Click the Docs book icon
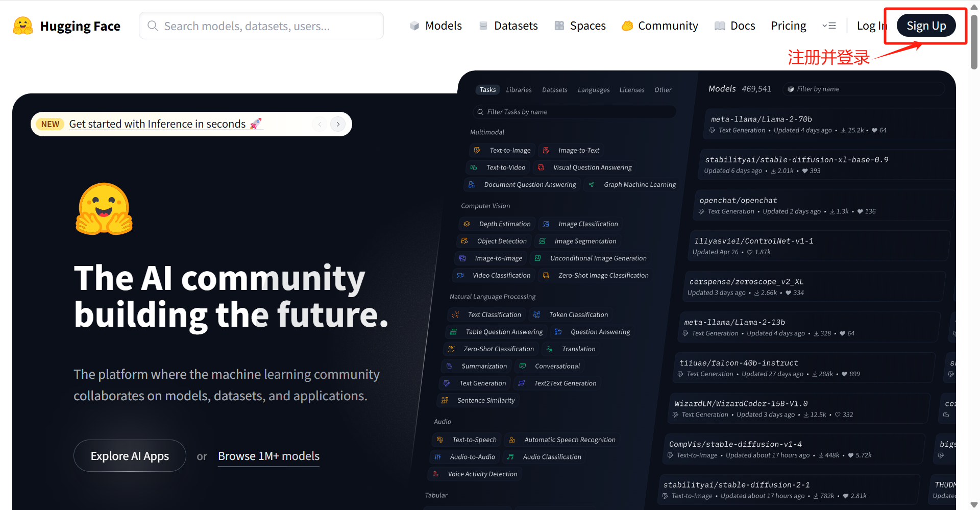This screenshot has height=510, width=980. 720,26
